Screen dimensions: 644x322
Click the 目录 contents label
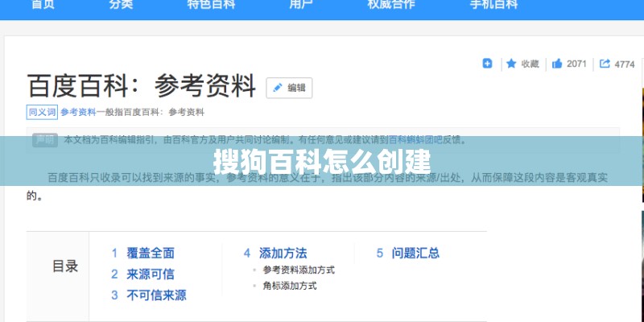tap(65, 266)
